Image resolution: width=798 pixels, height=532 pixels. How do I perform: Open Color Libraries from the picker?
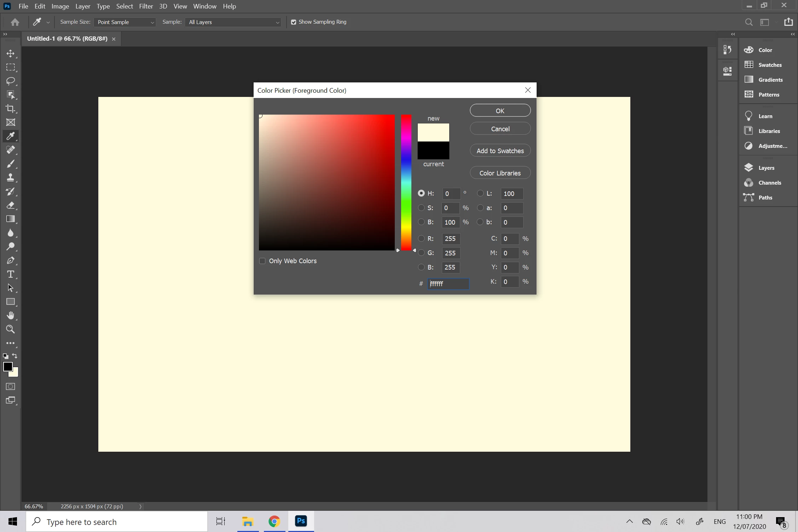tap(500, 173)
